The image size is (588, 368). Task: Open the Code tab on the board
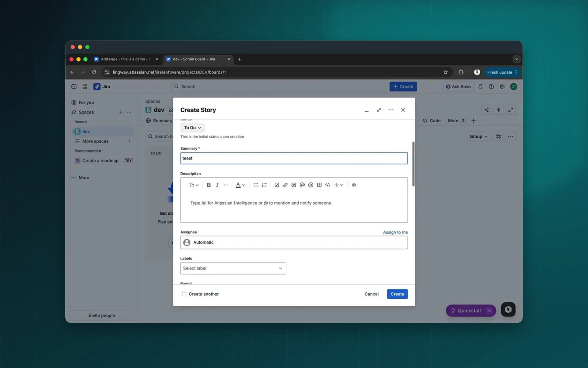coord(432,121)
